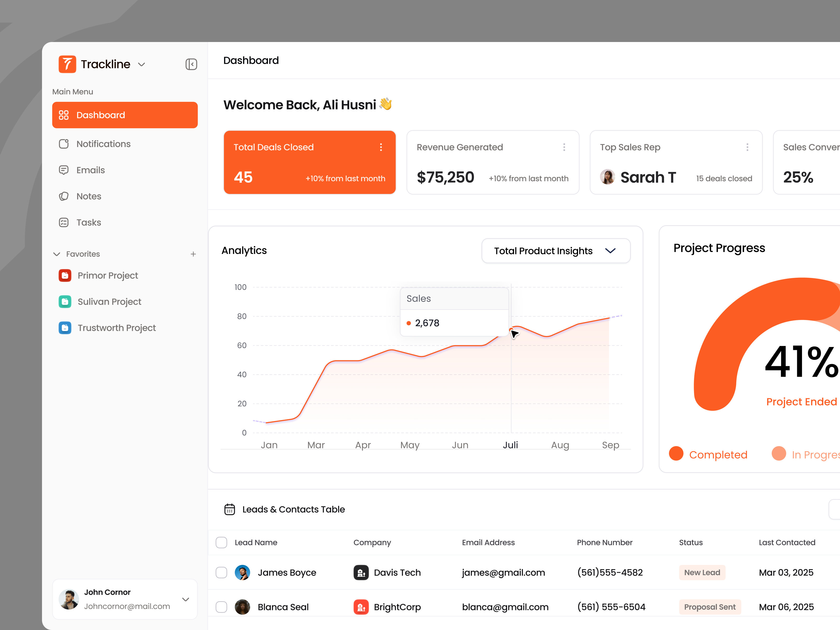
Task: Click the Aug label on chart axis
Action: 560,445
